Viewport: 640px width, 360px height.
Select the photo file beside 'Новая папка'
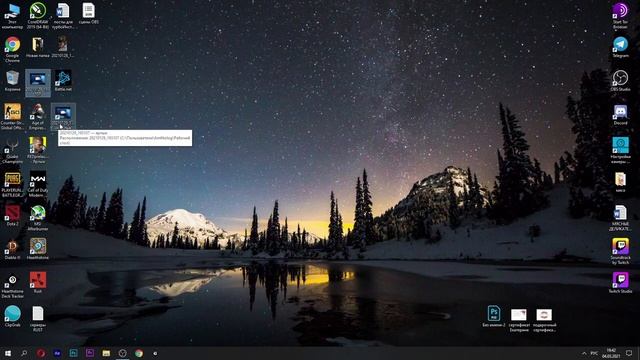[63, 47]
